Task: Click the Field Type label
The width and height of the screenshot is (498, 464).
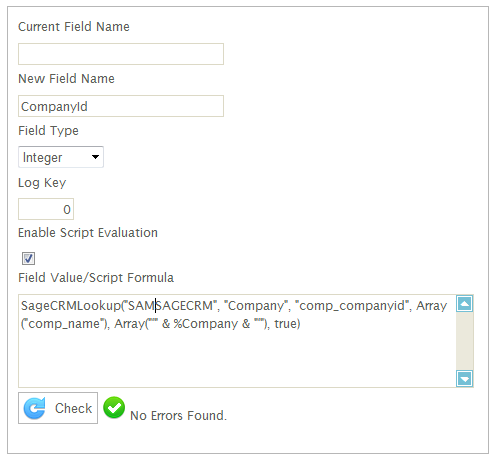Action: [x=48, y=131]
